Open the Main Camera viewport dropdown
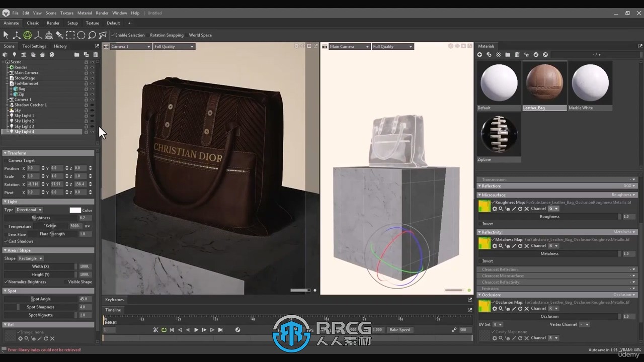This screenshot has height=362, width=644. tap(350, 46)
